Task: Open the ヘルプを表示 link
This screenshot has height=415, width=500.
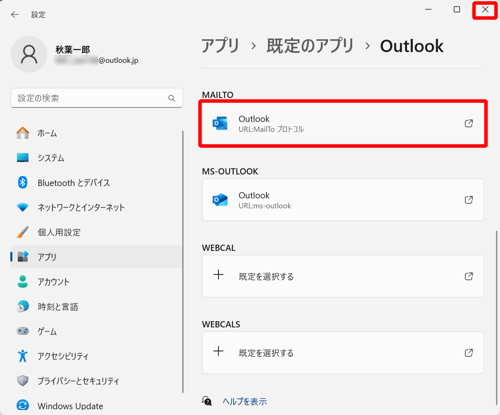Action: (x=245, y=401)
